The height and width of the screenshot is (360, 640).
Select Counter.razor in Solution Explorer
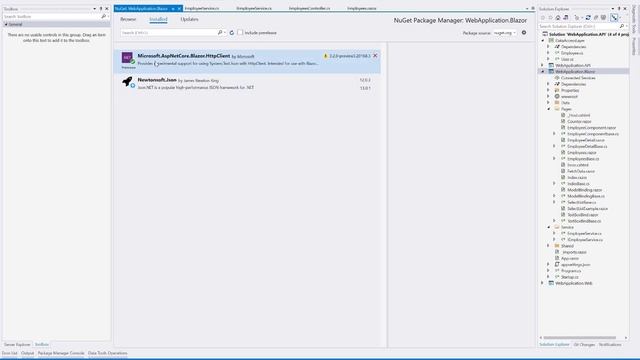(x=579, y=121)
